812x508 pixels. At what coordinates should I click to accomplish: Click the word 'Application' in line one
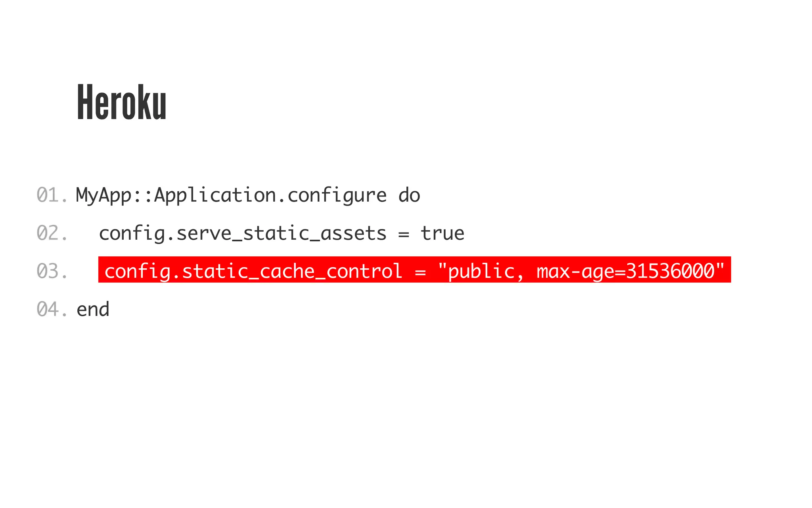(x=215, y=196)
